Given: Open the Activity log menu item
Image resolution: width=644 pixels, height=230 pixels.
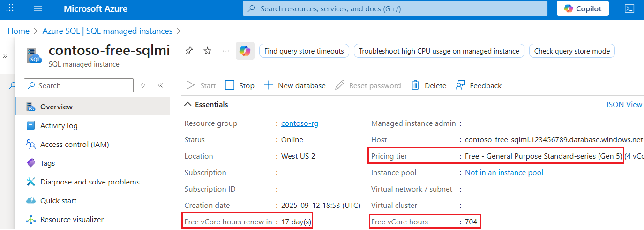Looking at the screenshot, I should [x=59, y=126].
